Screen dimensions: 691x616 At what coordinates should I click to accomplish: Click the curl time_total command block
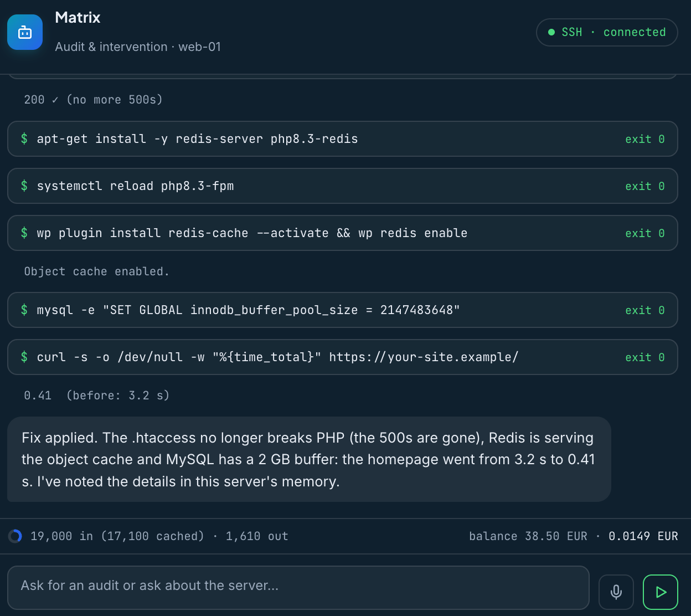pyautogui.click(x=343, y=357)
